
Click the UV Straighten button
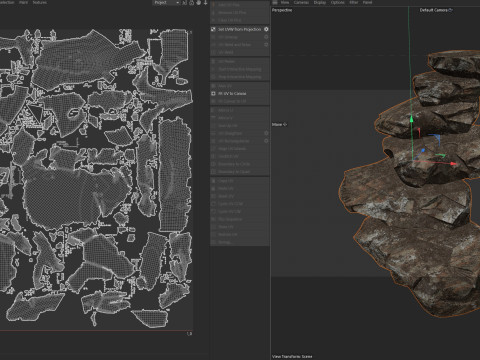tap(239, 133)
